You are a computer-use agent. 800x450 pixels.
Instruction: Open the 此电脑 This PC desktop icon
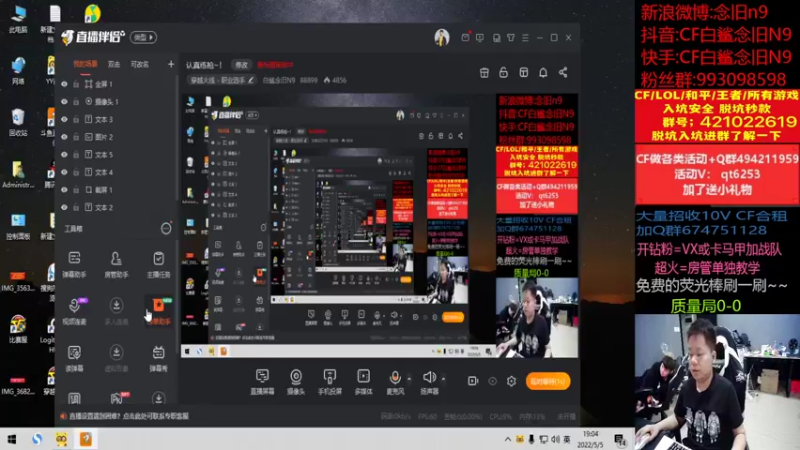tap(18, 19)
